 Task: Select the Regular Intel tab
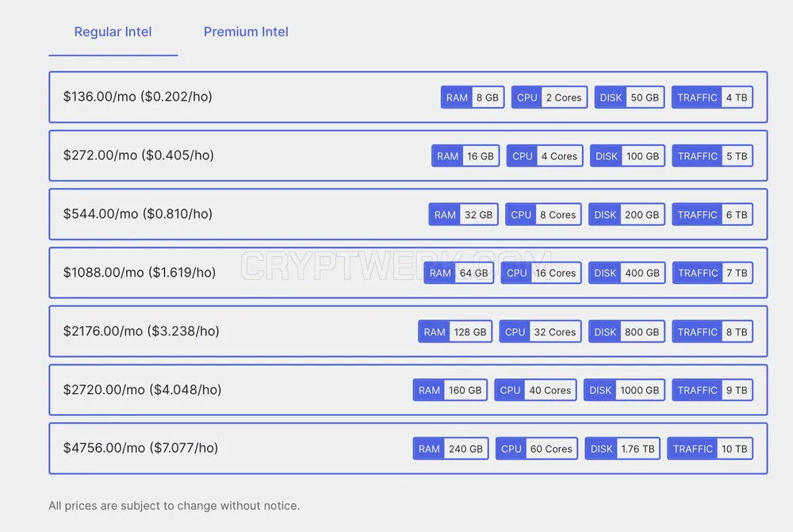point(113,32)
